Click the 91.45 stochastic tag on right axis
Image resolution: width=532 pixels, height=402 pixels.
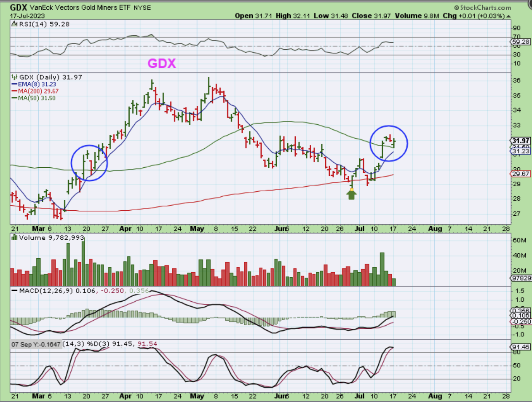521,347
